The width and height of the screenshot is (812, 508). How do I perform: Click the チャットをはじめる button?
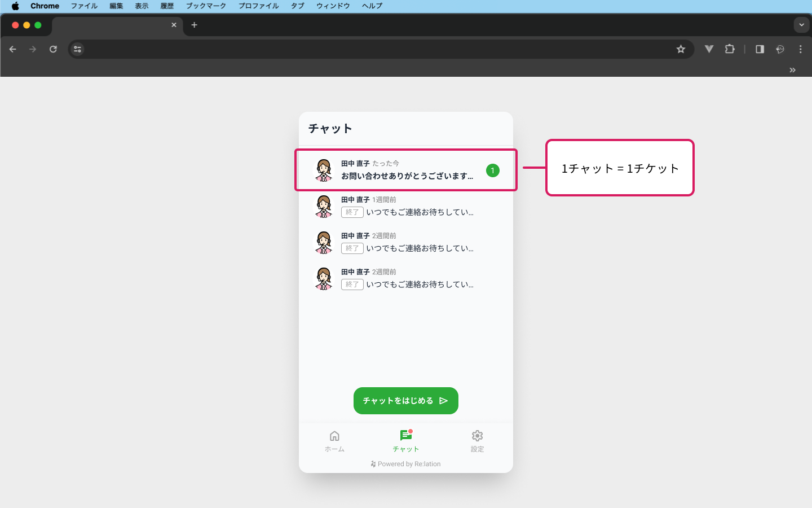405,401
